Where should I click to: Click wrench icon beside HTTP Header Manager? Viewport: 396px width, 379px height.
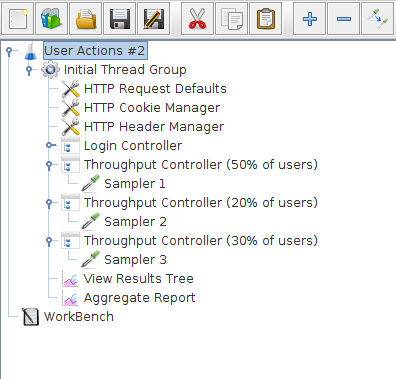[x=70, y=127]
